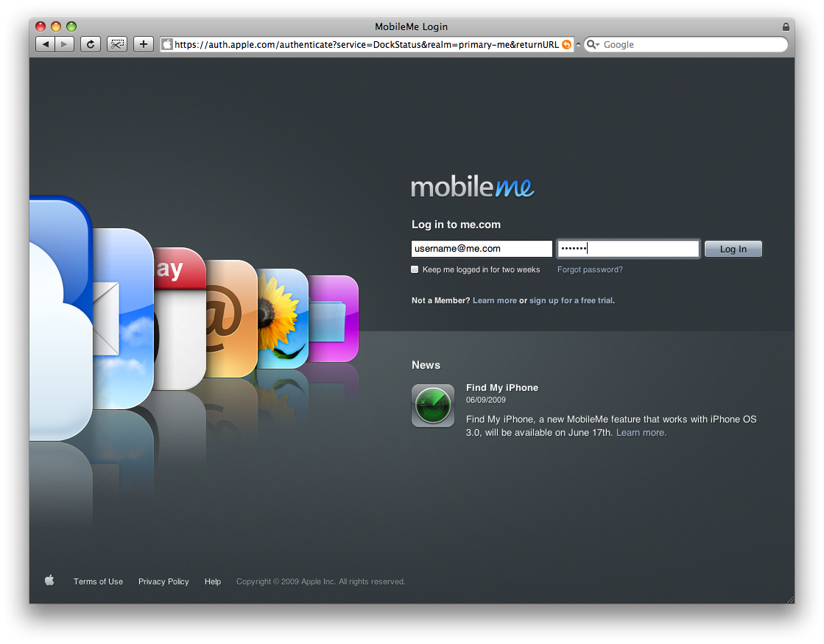This screenshot has width=824, height=644.
Task: Click the Find My iPhone radar icon
Action: [x=432, y=406]
